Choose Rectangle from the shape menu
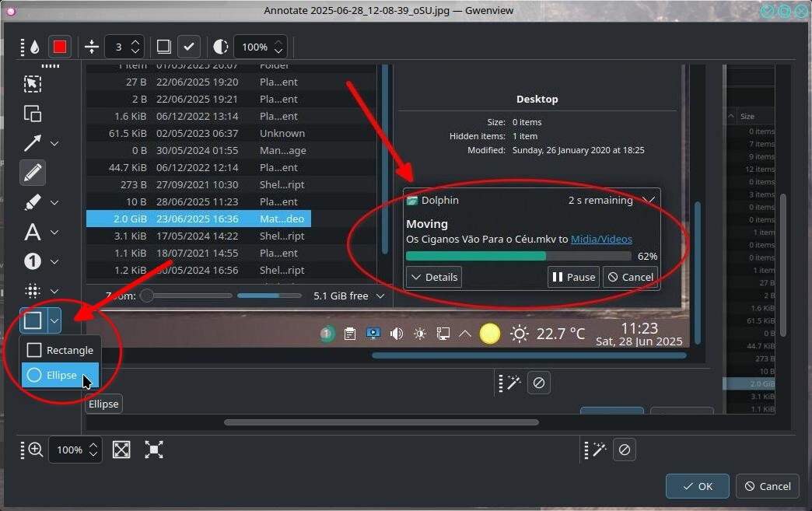This screenshot has height=511, width=812. [60, 350]
